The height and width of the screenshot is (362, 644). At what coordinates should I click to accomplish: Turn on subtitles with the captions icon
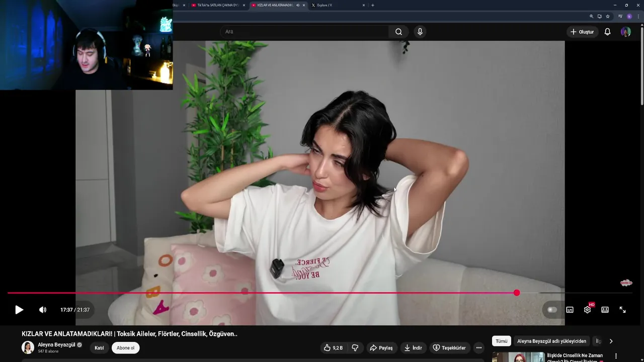pos(570,310)
